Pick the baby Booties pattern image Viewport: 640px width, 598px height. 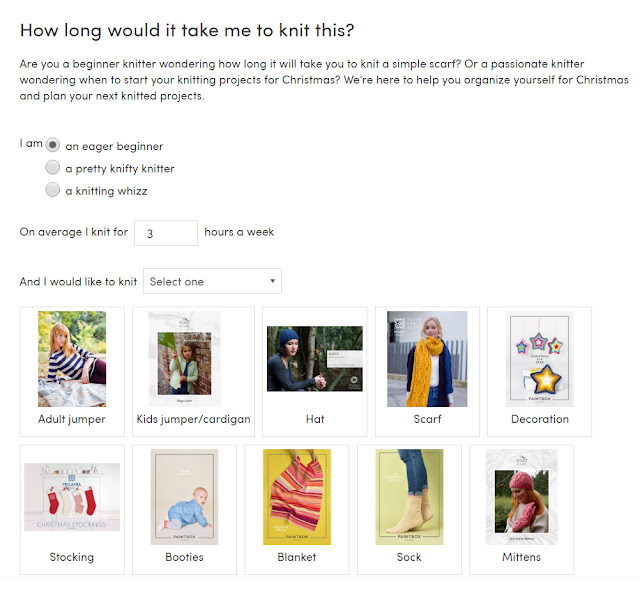(184, 497)
